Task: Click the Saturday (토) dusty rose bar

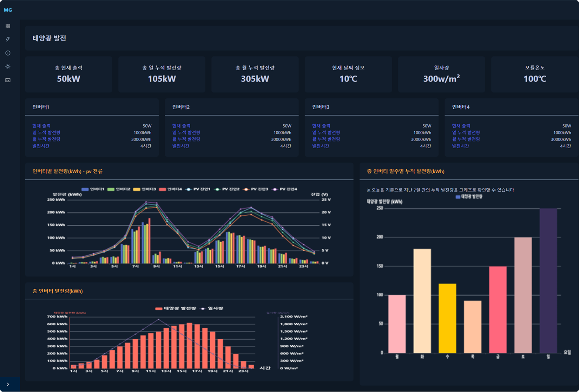Action: 523,295
